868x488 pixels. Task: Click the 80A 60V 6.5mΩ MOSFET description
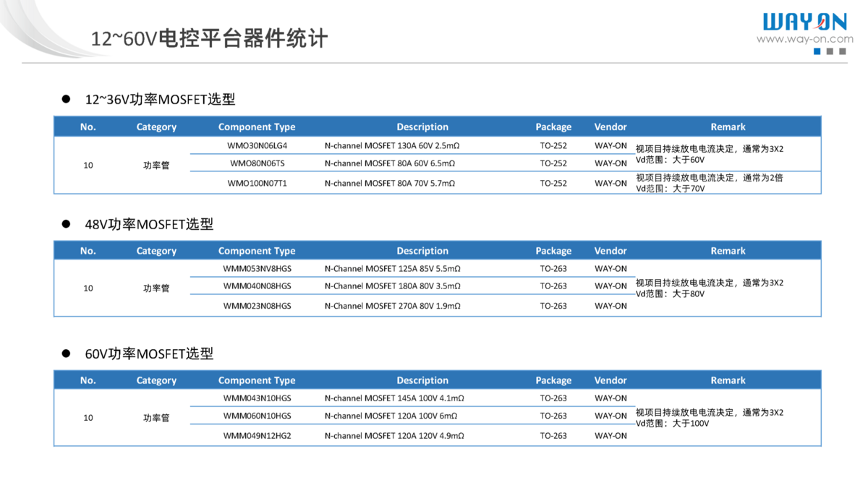point(389,164)
